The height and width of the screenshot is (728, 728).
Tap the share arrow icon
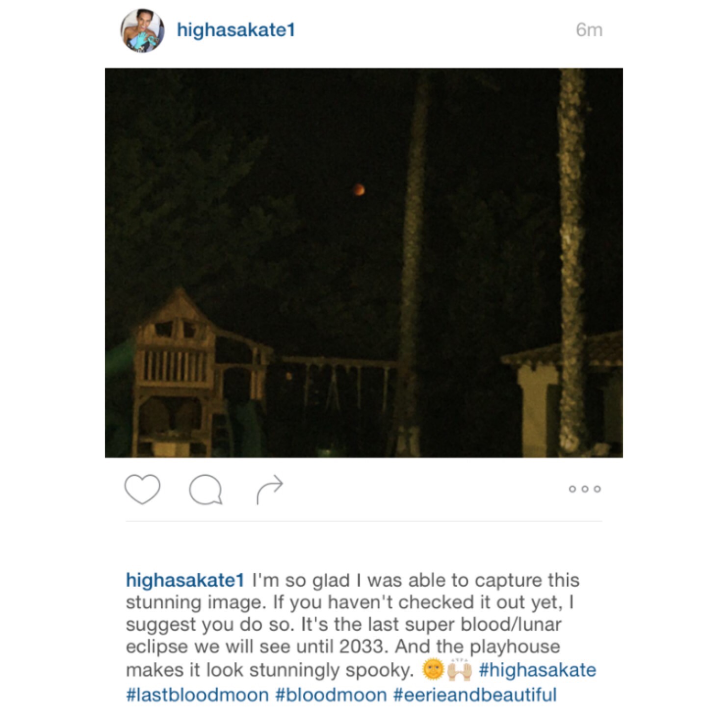coord(269,489)
